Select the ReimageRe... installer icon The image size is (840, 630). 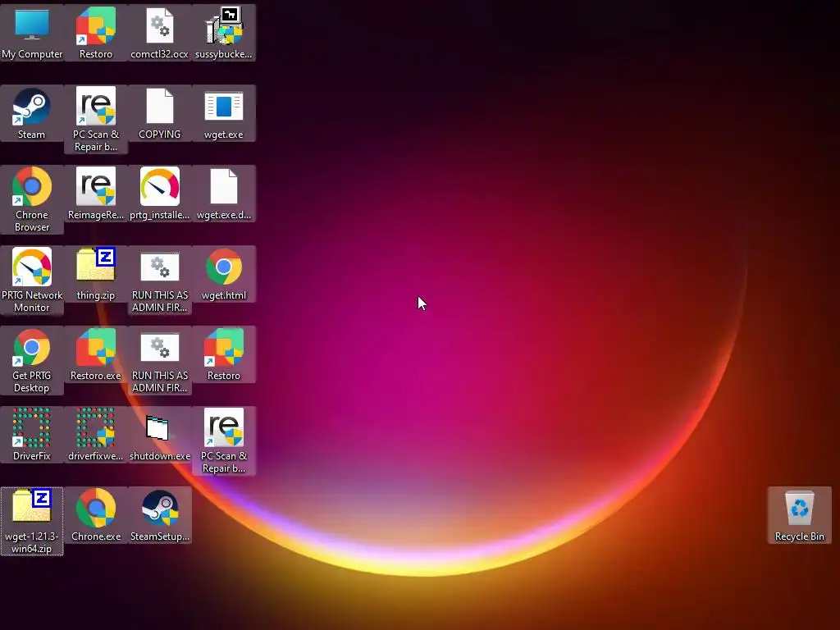pos(96,194)
